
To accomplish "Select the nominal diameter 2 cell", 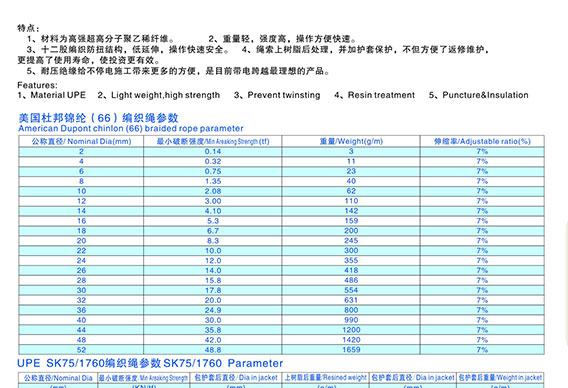I will [81, 151].
